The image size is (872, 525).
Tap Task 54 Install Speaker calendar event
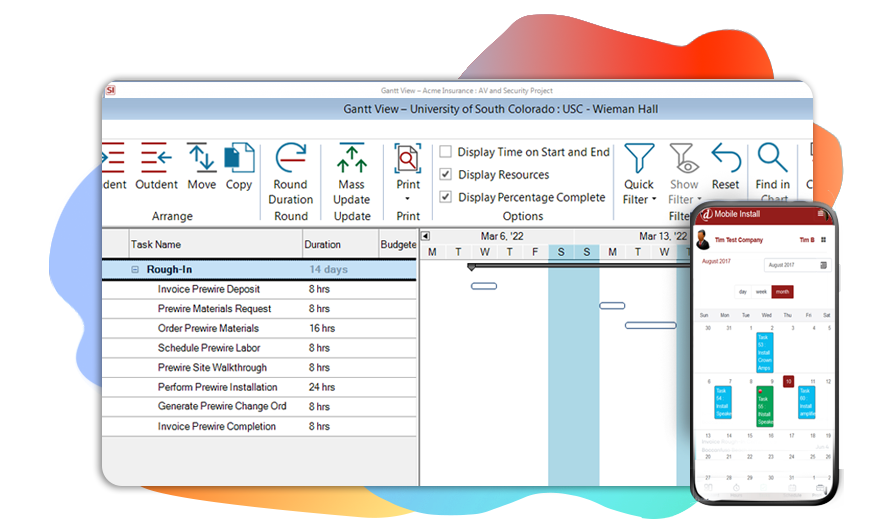point(723,403)
